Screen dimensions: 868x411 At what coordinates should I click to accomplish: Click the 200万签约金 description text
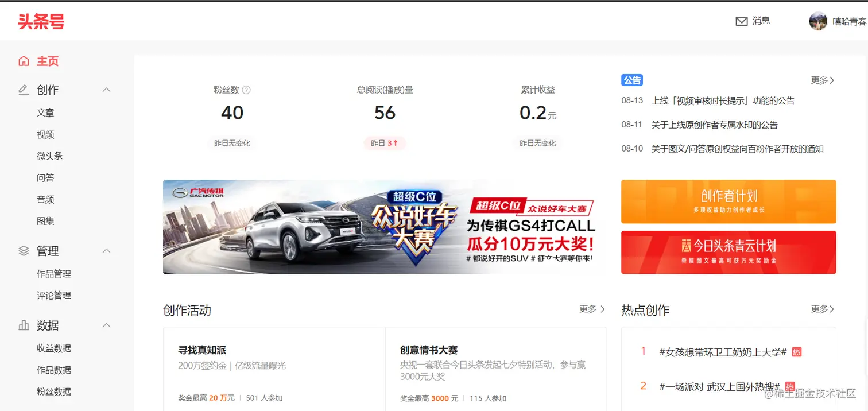[232, 365]
